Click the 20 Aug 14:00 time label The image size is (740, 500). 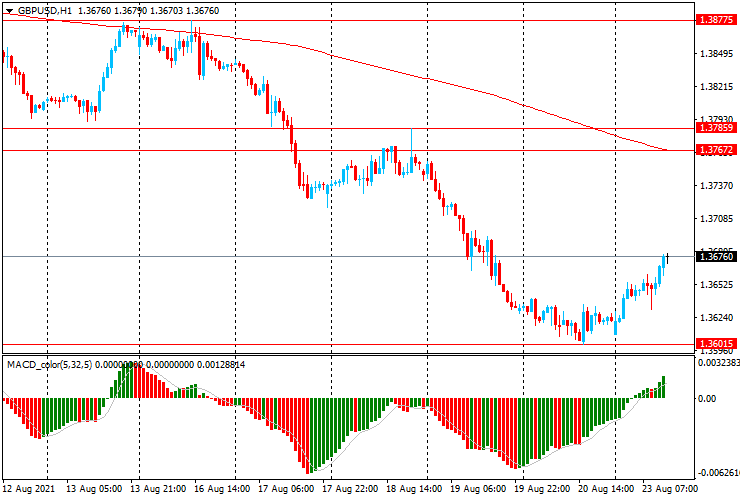(606, 488)
